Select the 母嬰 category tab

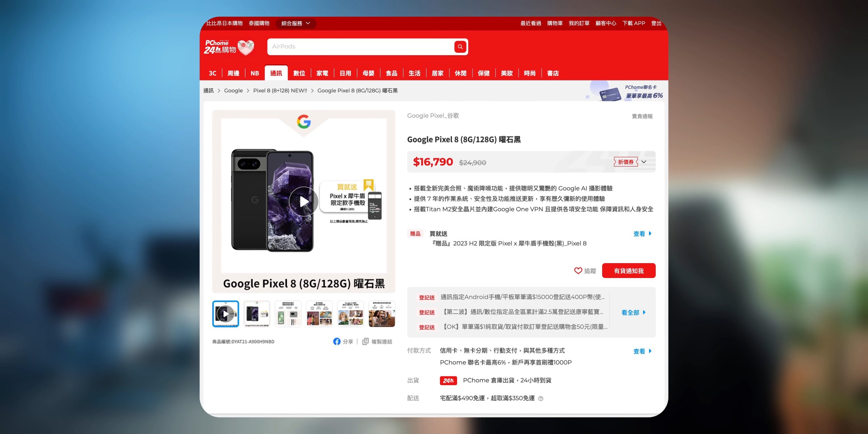[x=368, y=73]
